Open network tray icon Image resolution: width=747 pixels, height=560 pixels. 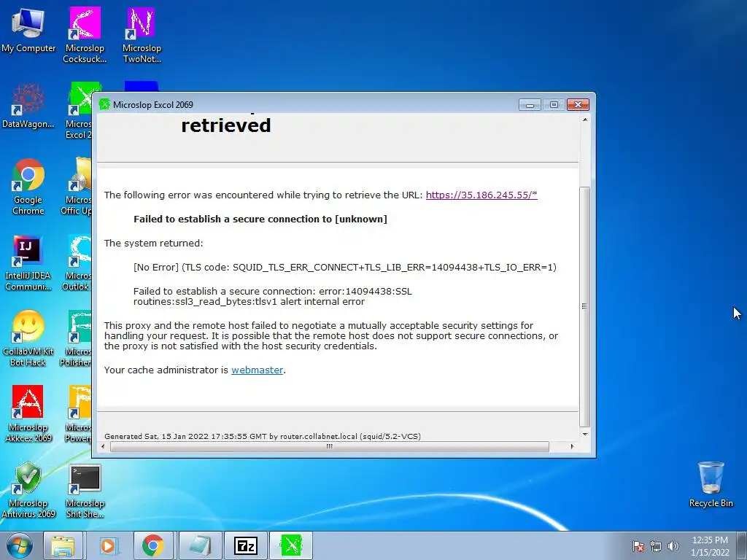pyautogui.click(x=656, y=546)
